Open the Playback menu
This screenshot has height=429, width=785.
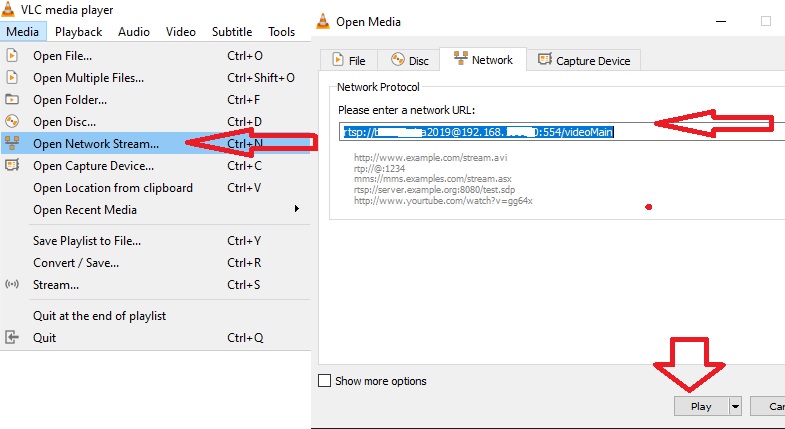coord(78,31)
